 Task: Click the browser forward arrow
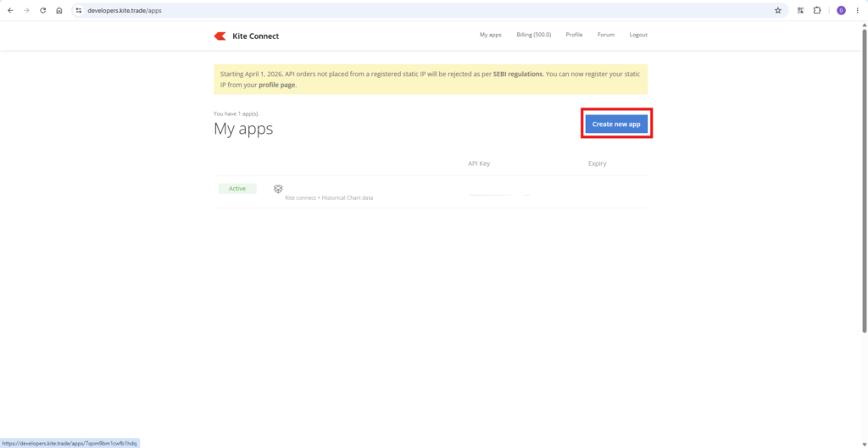[26, 10]
